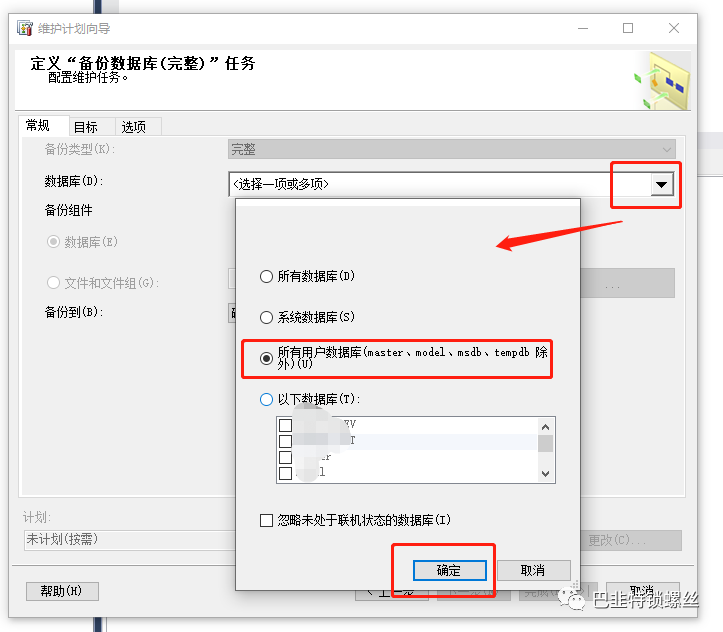Confirm selection with 确定 button

tap(450, 571)
